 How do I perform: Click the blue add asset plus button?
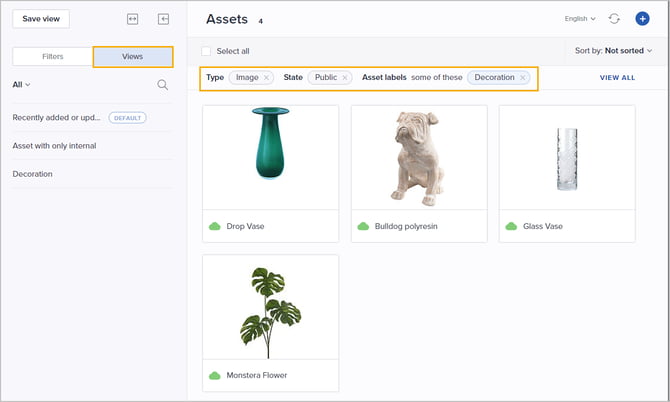coord(642,19)
